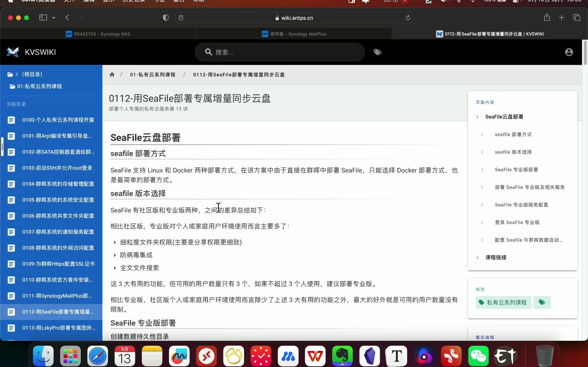Open Notes in the Dock
588x367 pixels.
(152, 356)
